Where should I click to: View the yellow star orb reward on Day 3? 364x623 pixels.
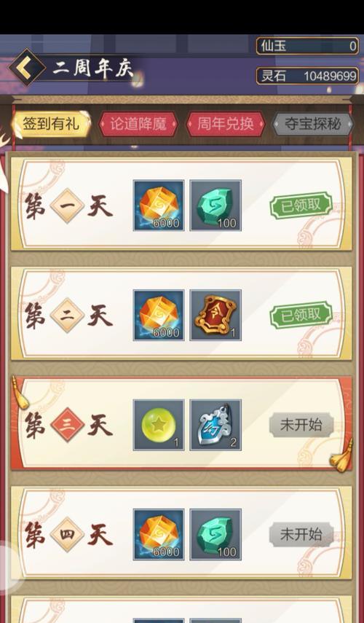point(159,425)
